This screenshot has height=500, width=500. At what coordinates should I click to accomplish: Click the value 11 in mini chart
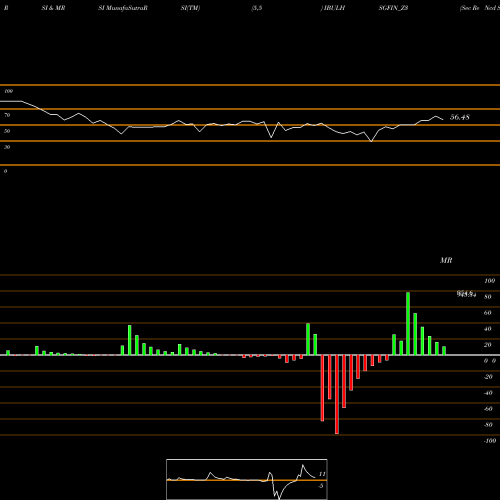(x=322, y=474)
